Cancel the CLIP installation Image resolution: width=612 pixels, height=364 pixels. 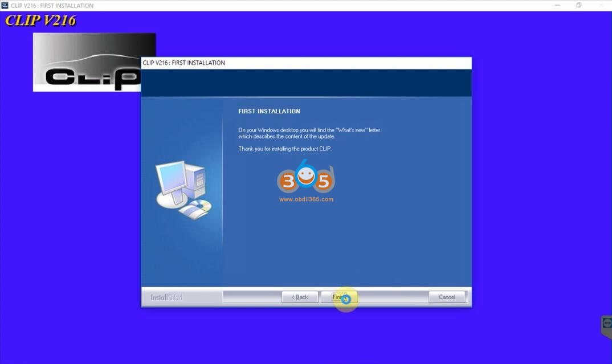[x=447, y=297]
